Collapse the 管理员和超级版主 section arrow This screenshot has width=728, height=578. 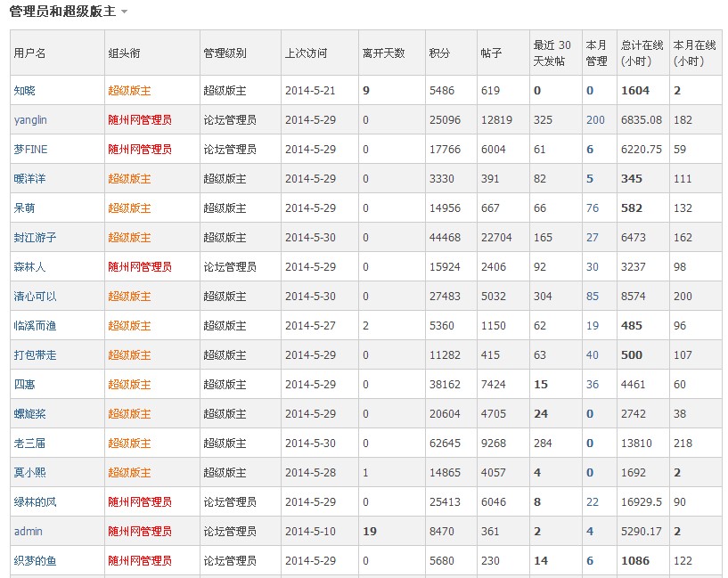pyautogui.click(x=124, y=12)
